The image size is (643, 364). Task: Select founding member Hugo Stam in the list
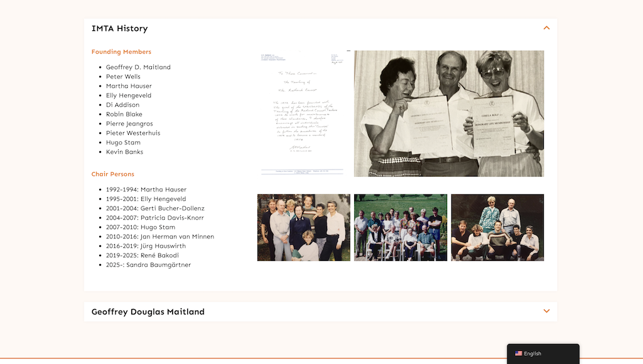coord(124,142)
